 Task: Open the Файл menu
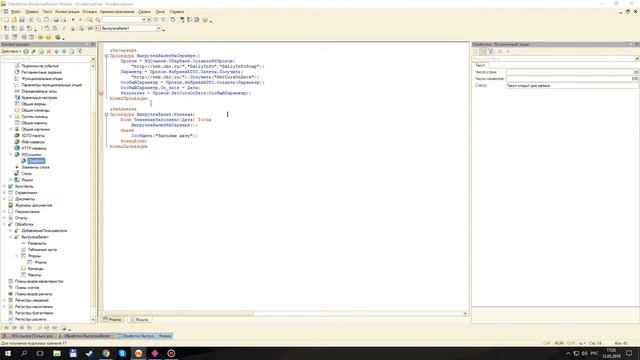[16, 12]
